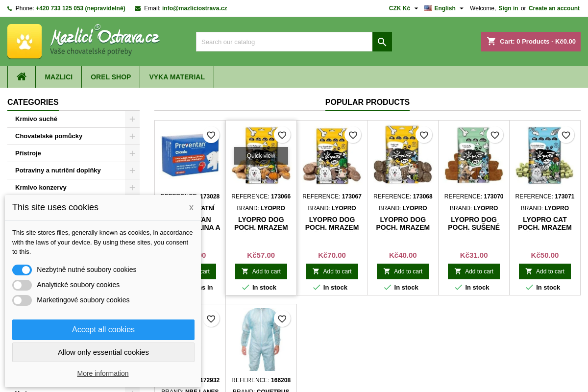Viewport: 588px width, 392px height.
Task: Expand Potraviny a nutriční doplňky category
Action: click(x=132, y=171)
